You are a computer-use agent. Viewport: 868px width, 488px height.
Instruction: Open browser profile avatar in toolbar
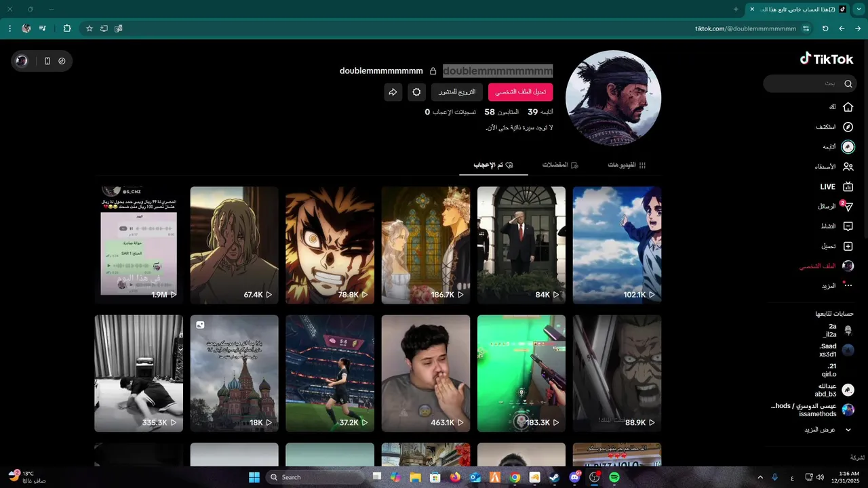pos(26,28)
